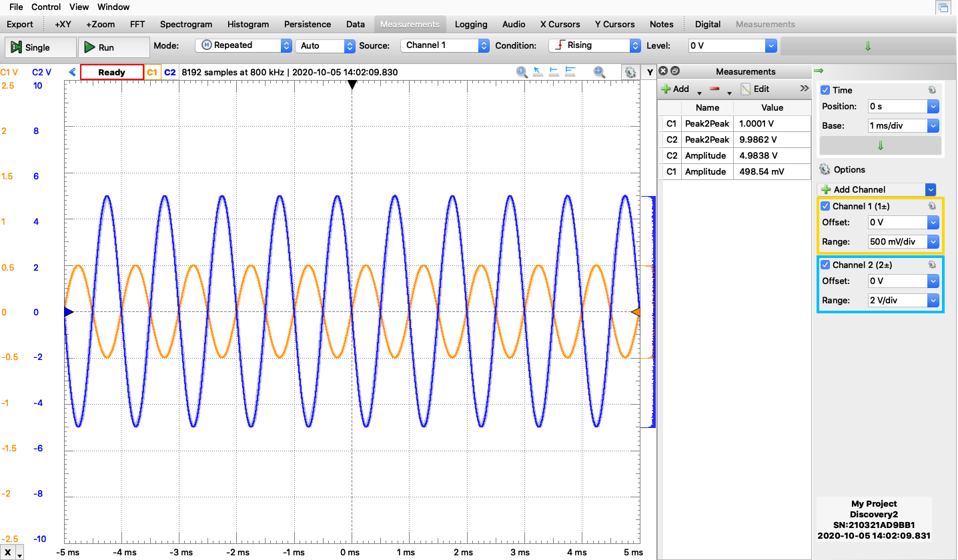The height and width of the screenshot is (560, 958).
Task: Enable X Cursors
Action: [x=560, y=24]
